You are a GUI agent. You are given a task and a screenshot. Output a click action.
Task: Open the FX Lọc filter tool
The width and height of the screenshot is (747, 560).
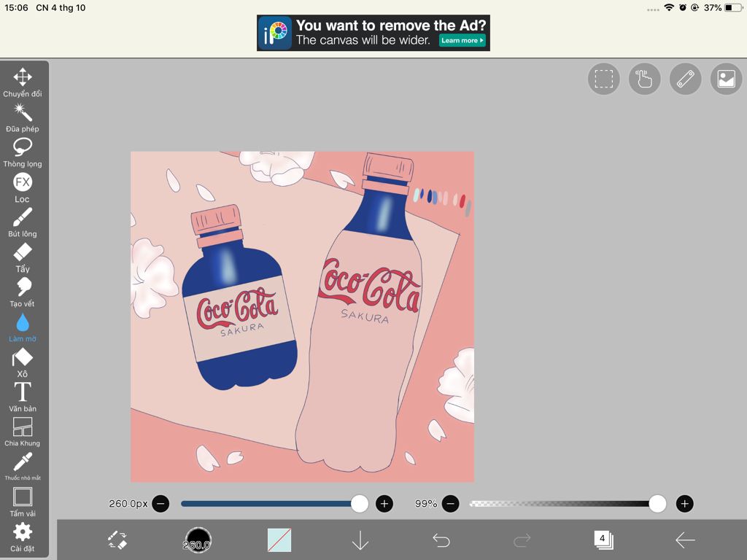pyautogui.click(x=23, y=187)
